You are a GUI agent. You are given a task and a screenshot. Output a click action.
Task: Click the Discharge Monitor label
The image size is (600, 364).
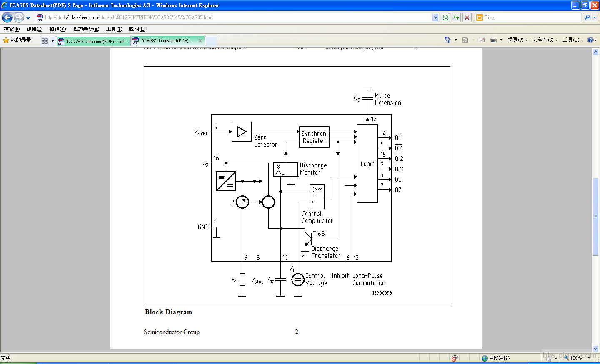(x=313, y=169)
